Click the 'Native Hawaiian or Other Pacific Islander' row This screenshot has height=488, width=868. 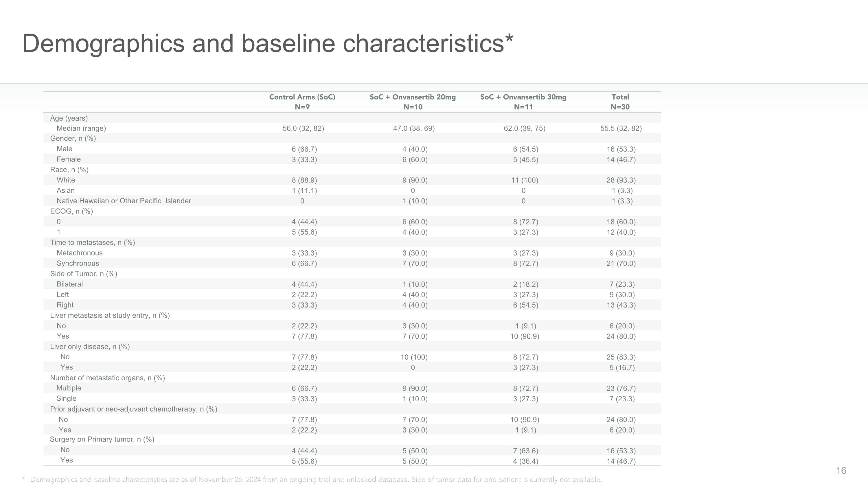(x=352, y=201)
